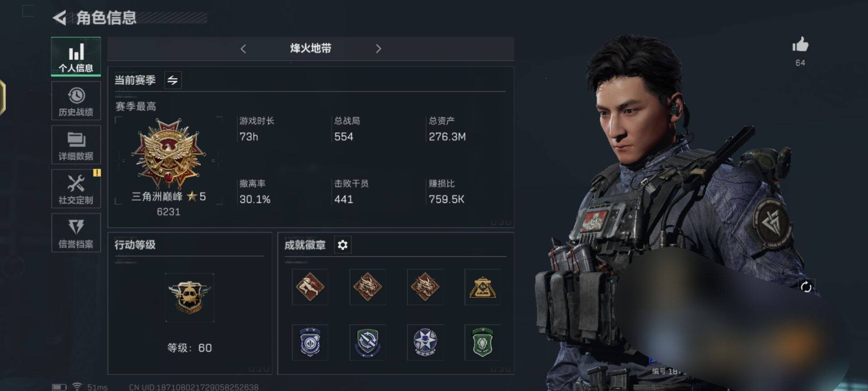Click the helicopter operation level emblem
Screen dimensions: 868x391
coord(189,297)
